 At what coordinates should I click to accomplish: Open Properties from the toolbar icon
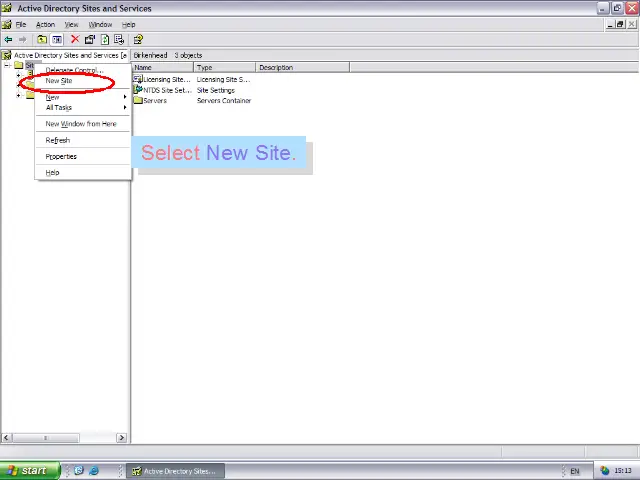point(90,40)
